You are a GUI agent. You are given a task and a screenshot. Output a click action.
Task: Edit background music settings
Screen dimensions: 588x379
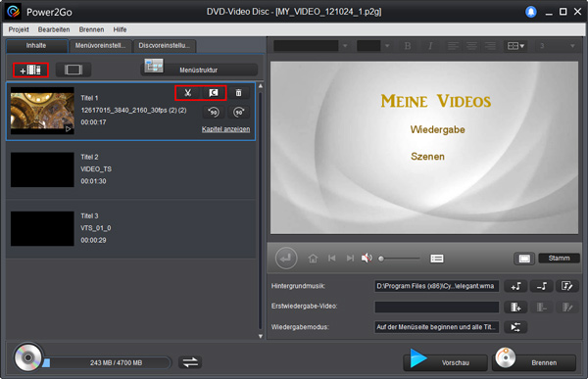coord(567,286)
